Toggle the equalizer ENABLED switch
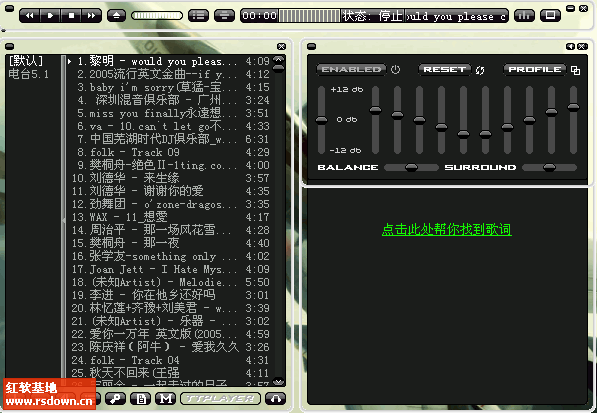Image resolution: width=597 pixels, height=413 pixels. [x=351, y=69]
